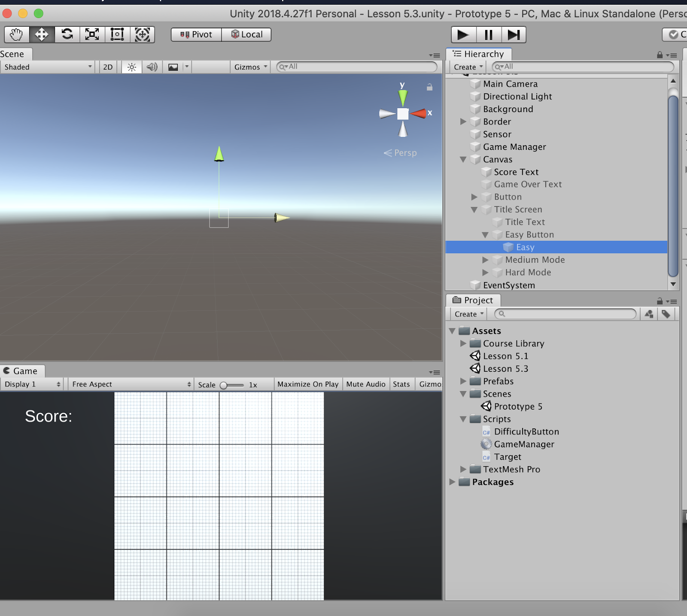The width and height of the screenshot is (687, 616).
Task: Toggle Mute Audio in Game view
Action: (x=366, y=384)
